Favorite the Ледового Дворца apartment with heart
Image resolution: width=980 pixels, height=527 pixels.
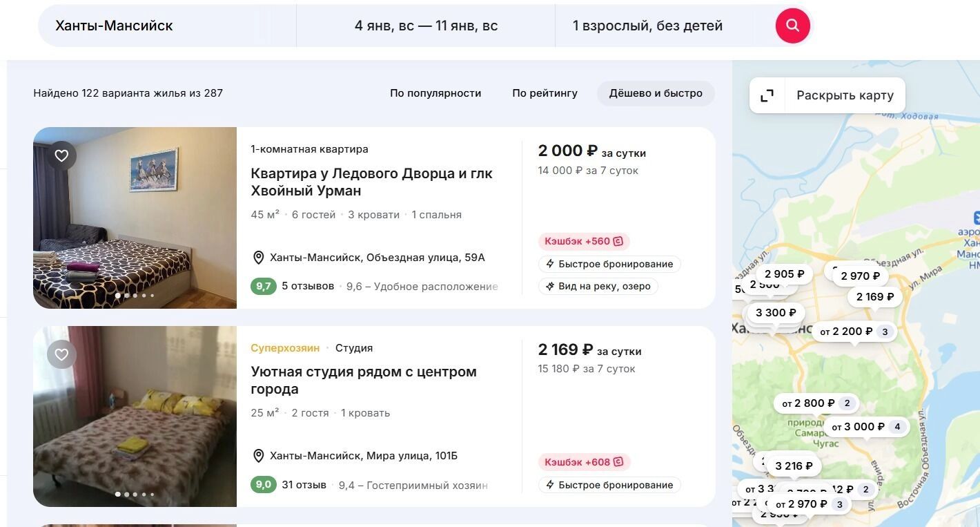coord(61,155)
